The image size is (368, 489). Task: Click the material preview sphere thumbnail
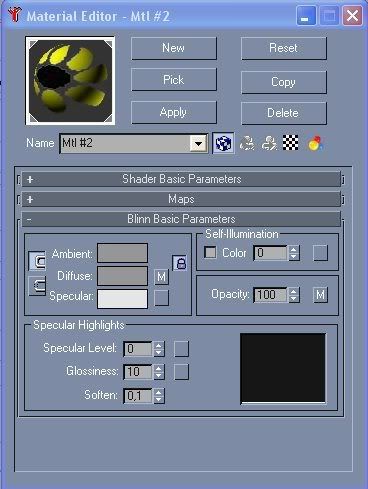70,81
